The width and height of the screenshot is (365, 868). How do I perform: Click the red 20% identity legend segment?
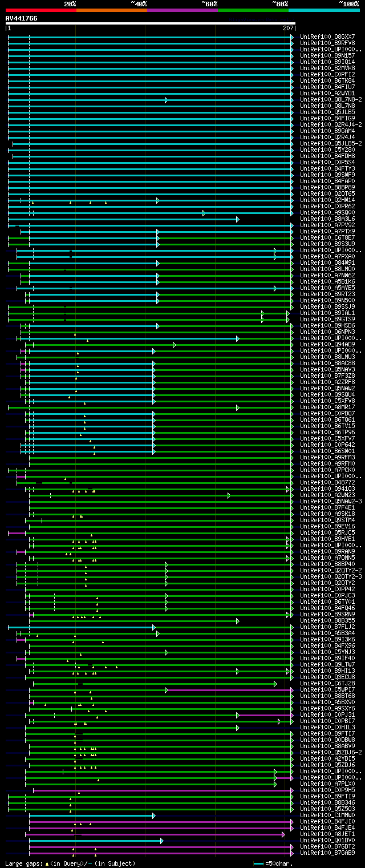coord(40,10)
